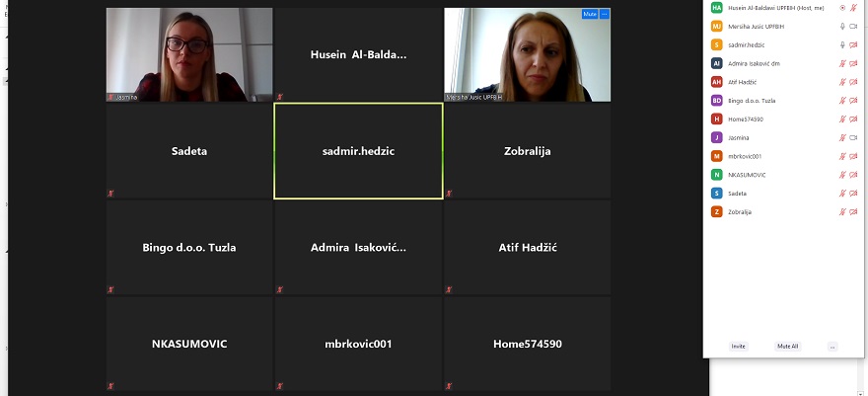The height and width of the screenshot is (396, 868).
Task: Click the microphone icon beside Mersiha Jusic UPFBiH
Action: [x=842, y=26]
